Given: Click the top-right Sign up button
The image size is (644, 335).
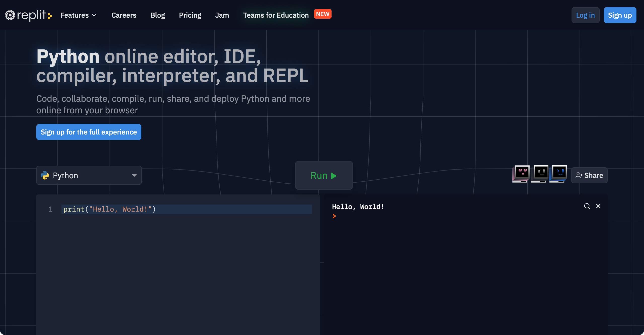Looking at the screenshot, I should click(x=620, y=15).
